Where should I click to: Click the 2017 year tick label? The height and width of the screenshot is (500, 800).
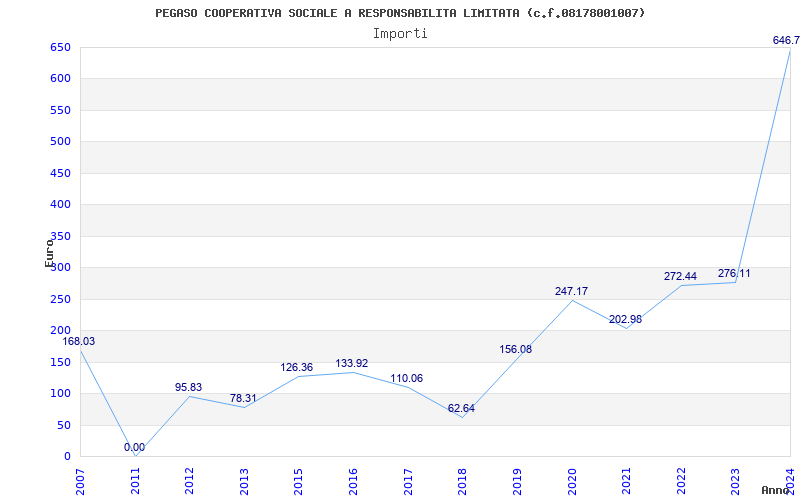[408, 482]
